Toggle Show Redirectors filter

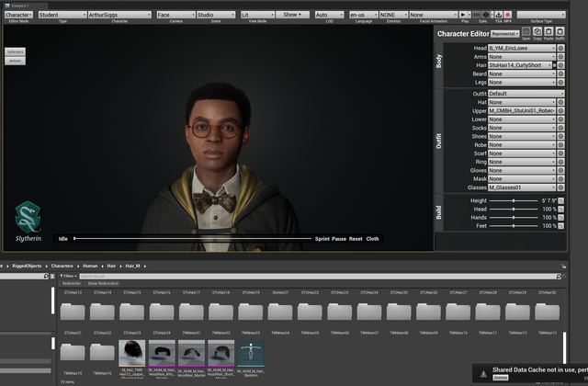(x=103, y=284)
